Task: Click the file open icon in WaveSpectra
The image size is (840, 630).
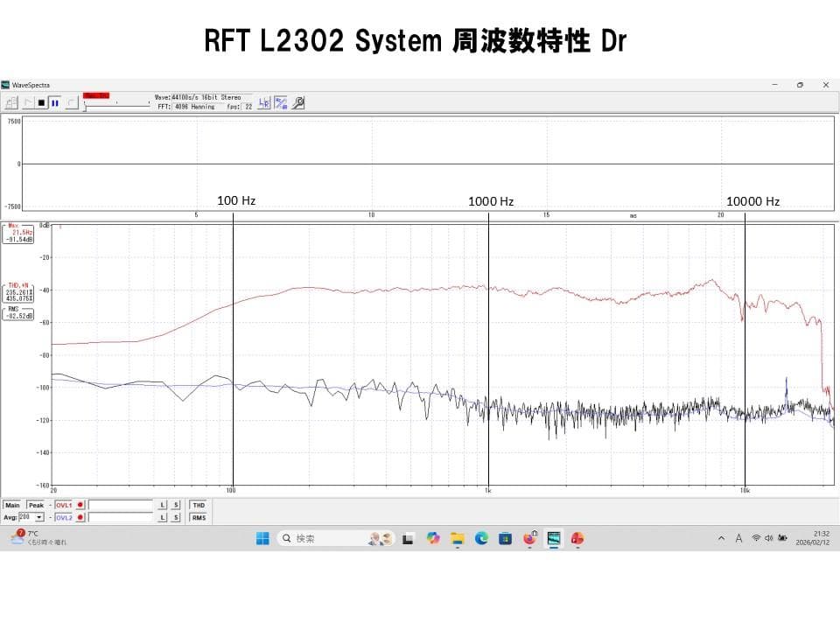Action: [x=10, y=102]
